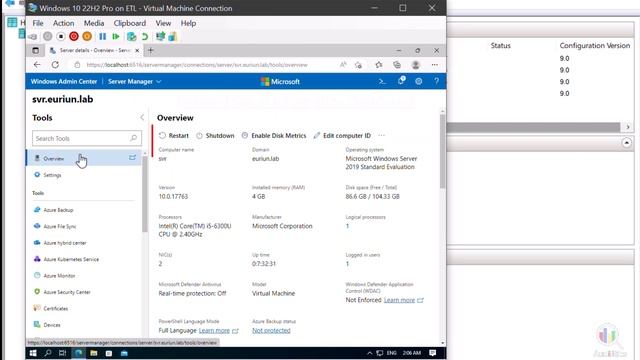This screenshot has height=360, width=640.
Task: Click the green Reset VM icon
Action: coord(116,37)
